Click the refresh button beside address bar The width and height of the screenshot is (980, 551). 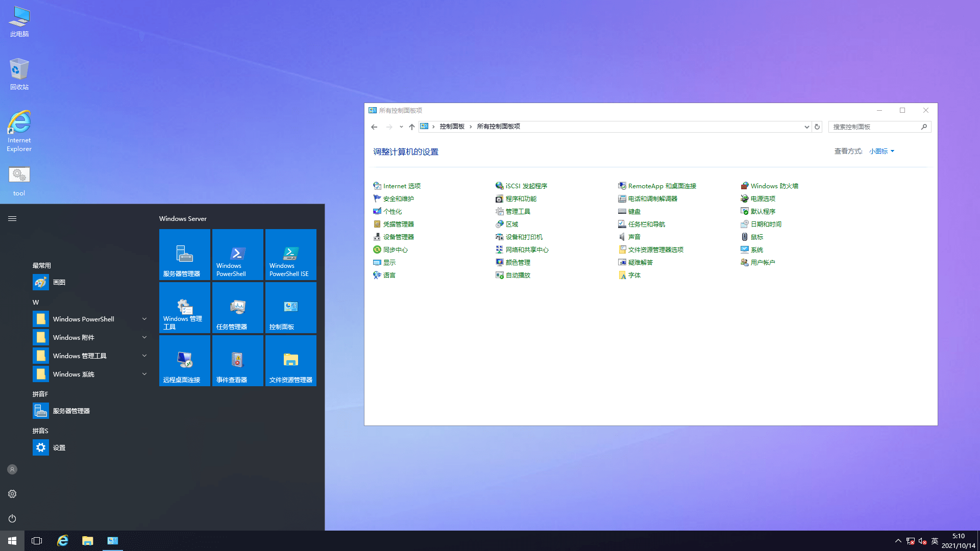pos(817,127)
